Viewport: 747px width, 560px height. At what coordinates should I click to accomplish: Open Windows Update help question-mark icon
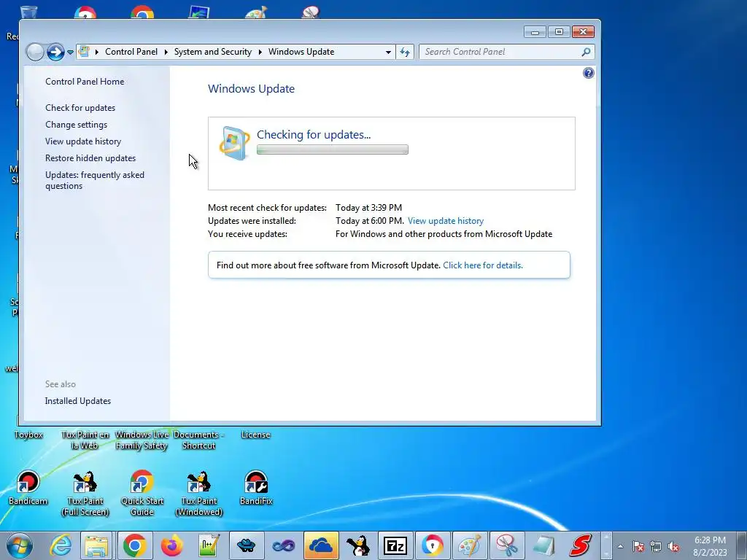point(589,73)
